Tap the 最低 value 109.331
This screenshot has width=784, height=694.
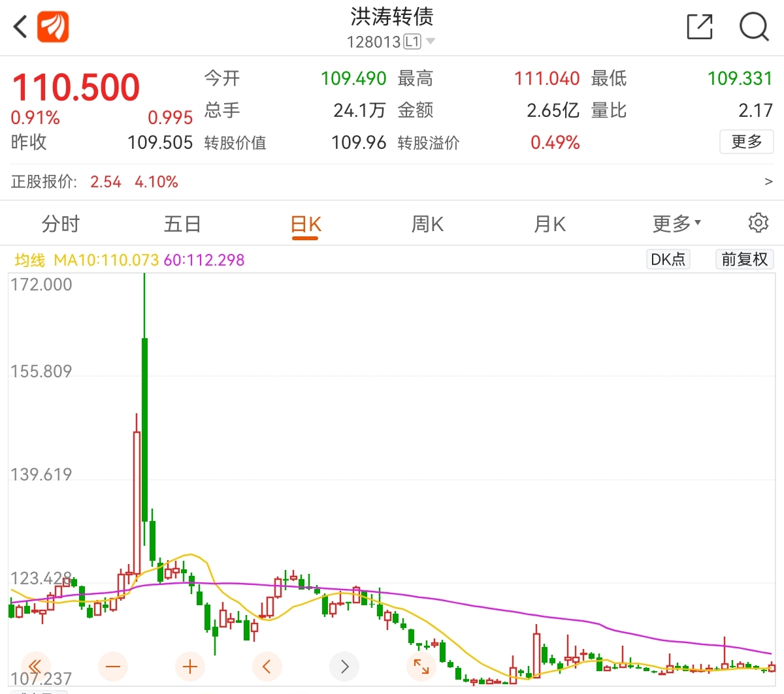point(740,78)
